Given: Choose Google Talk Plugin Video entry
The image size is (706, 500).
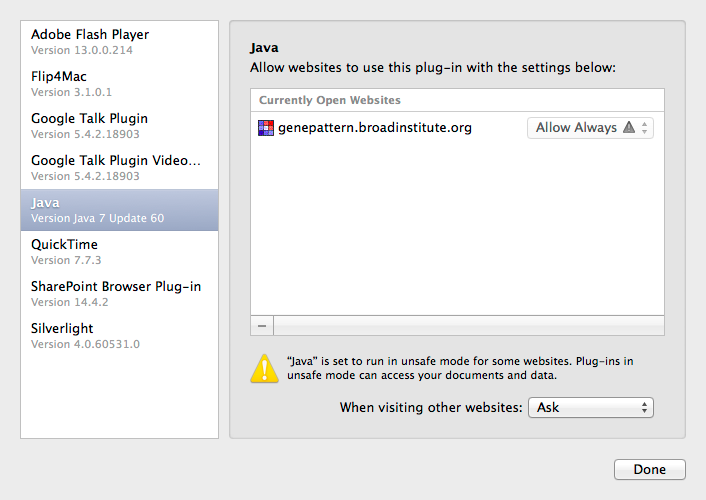Looking at the screenshot, I should point(119,168).
